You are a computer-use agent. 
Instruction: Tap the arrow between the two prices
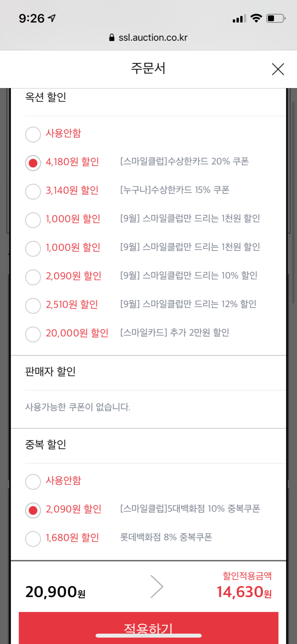157,586
